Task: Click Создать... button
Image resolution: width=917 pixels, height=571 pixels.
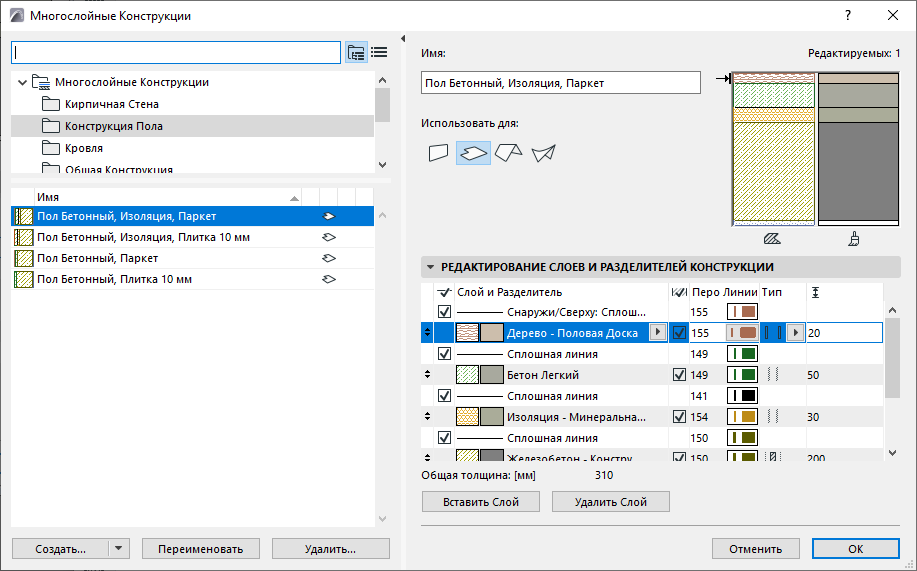Action: (60, 549)
